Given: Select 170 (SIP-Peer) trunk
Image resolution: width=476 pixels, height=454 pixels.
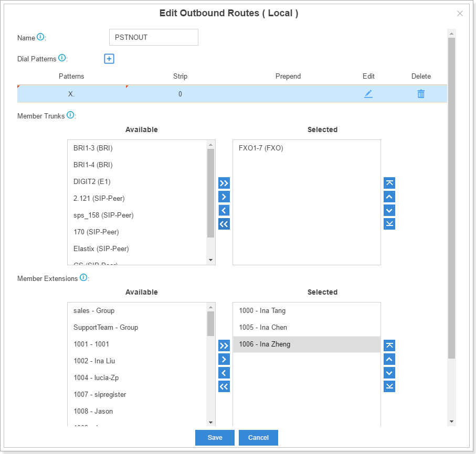Looking at the screenshot, I should (x=137, y=232).
